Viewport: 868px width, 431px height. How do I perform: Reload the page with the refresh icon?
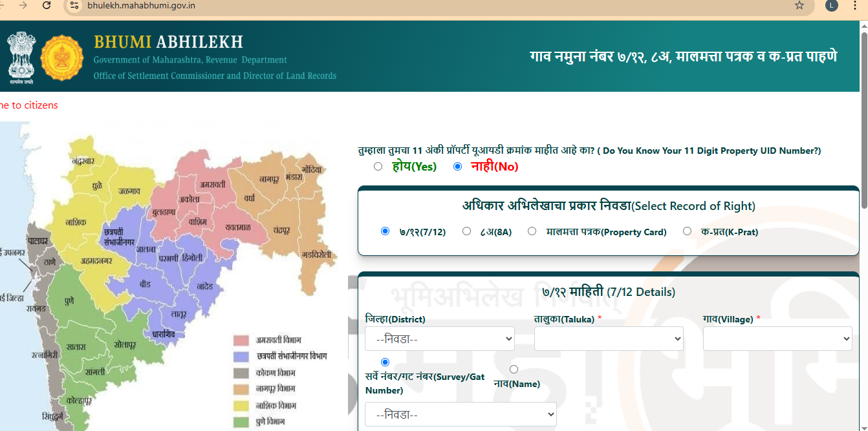(47, 5)
